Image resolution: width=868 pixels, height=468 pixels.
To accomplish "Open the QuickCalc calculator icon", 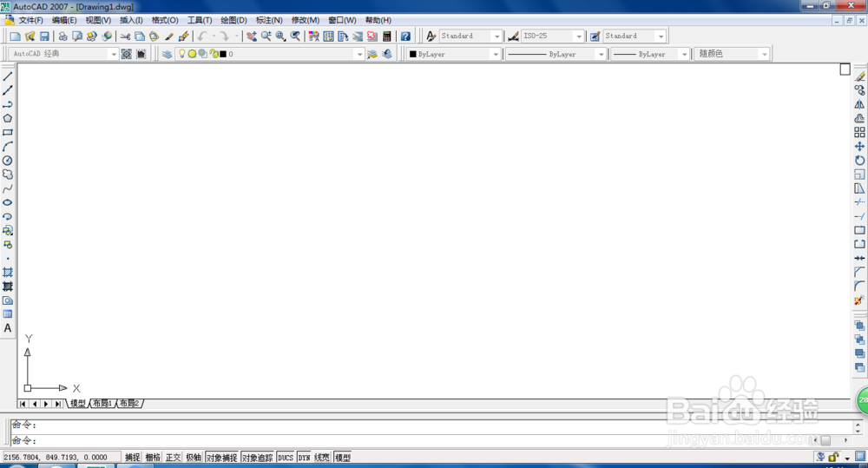I will [387, 36].
